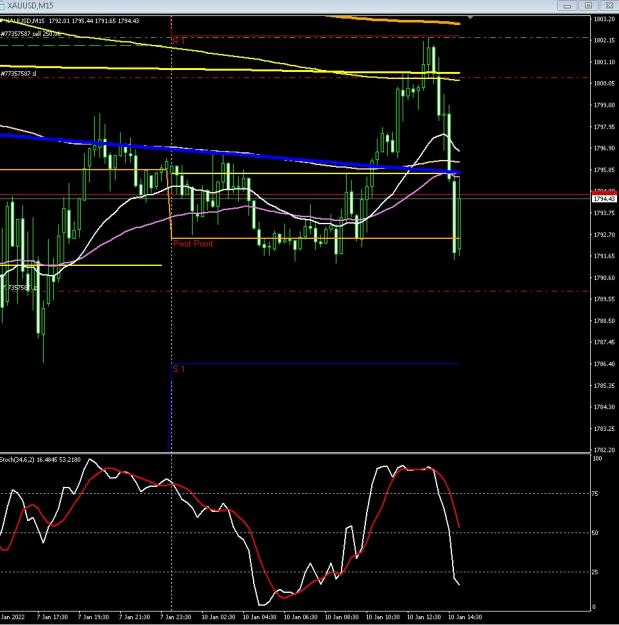Viewport: 619px width, 625px height.
Task: Click the 1786.40 price scale value
Action: click(604, 364)
